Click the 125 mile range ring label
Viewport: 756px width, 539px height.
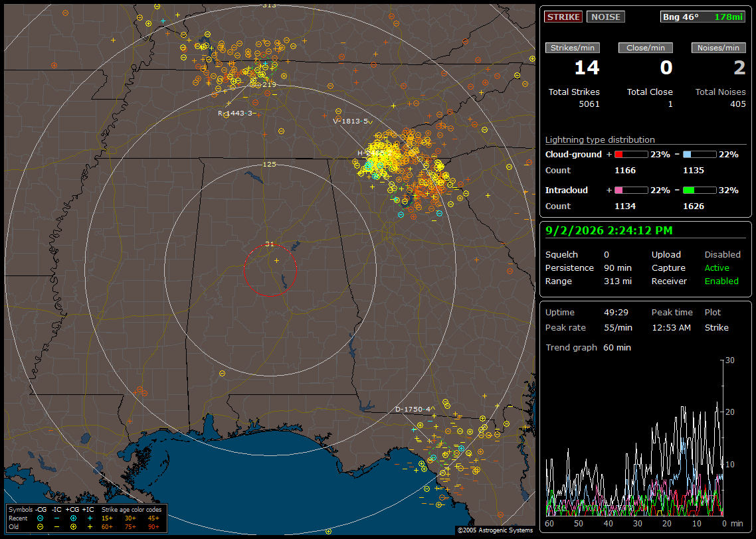click(x=270, y=164)
